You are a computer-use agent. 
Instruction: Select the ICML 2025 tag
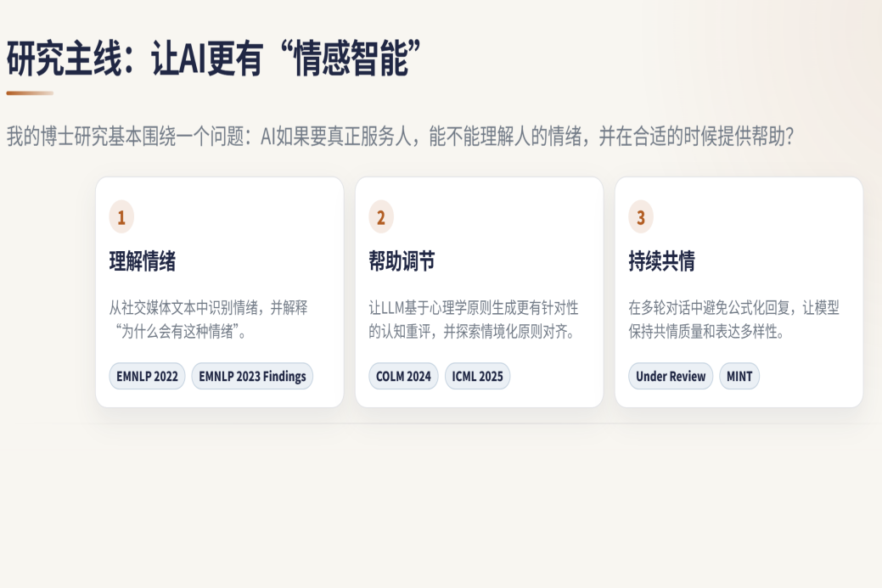[478, 376]
